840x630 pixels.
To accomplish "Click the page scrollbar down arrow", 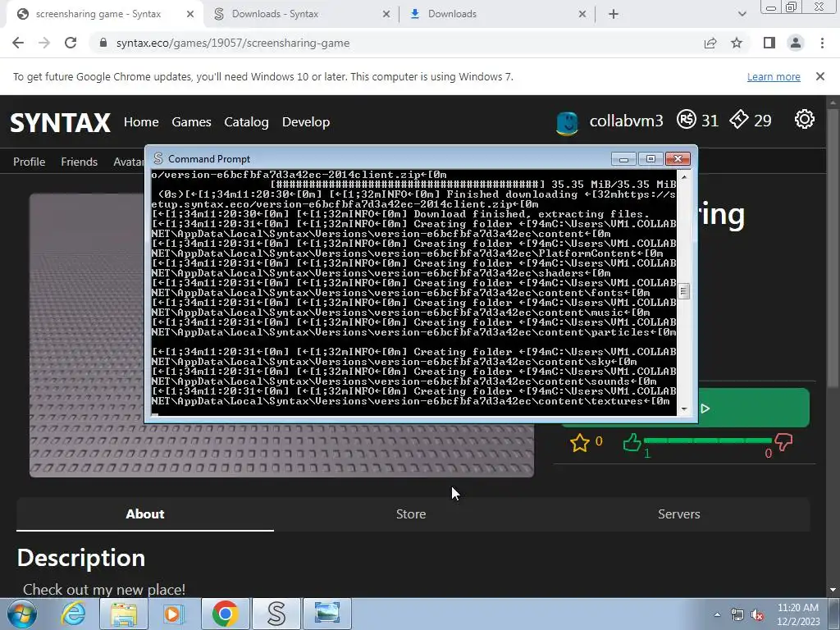I will point(833,590).
